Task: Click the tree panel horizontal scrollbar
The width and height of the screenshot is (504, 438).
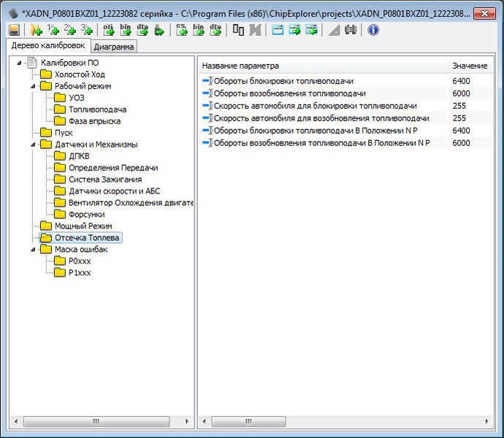Action: [x=102, y=422]
